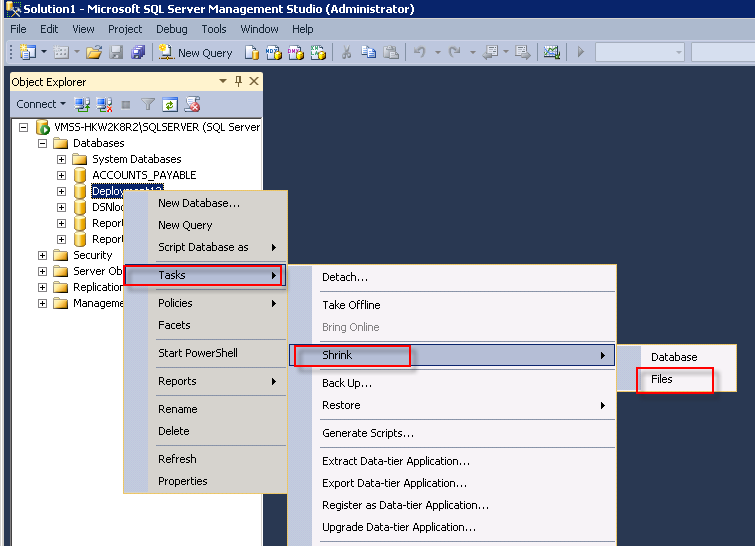
Task: Click the Add New Item toolbar icon
Action: 61,52
